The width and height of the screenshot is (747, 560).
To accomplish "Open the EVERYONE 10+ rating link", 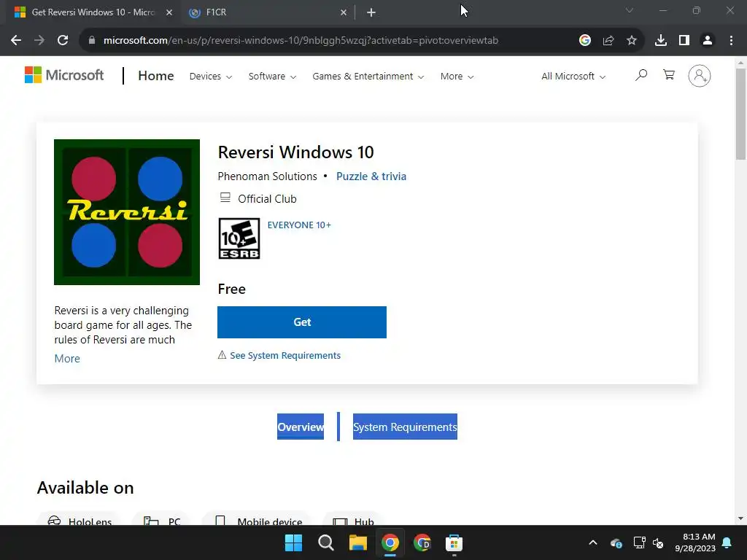I will coord(299,225).
